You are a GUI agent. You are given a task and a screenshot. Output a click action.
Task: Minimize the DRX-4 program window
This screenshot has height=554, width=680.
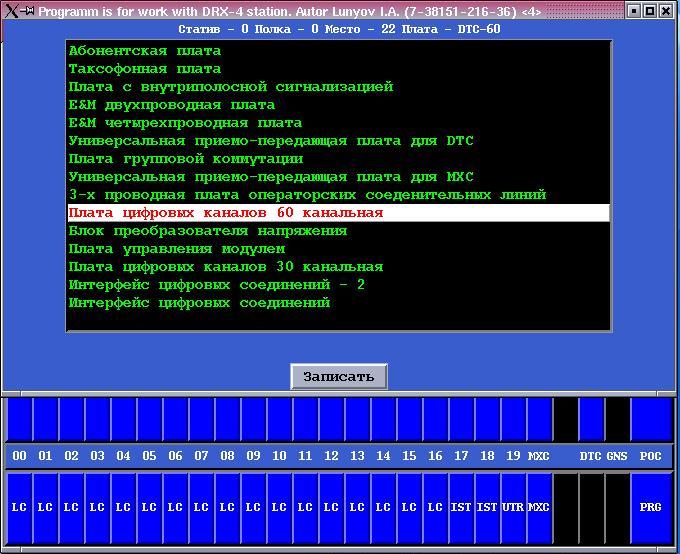click(x=634, y=11)
